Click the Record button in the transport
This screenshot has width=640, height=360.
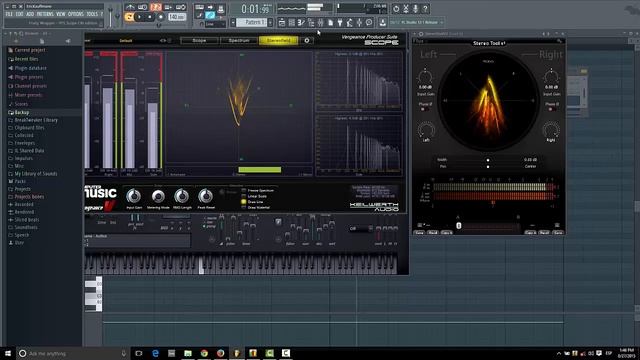tap(160, 17)
